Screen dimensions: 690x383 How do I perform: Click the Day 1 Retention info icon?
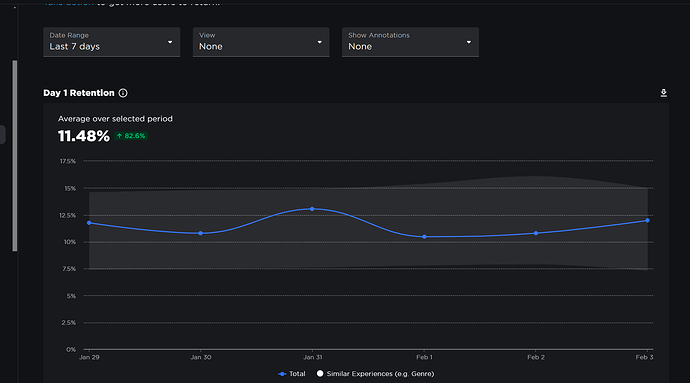[x=123, y=93]
